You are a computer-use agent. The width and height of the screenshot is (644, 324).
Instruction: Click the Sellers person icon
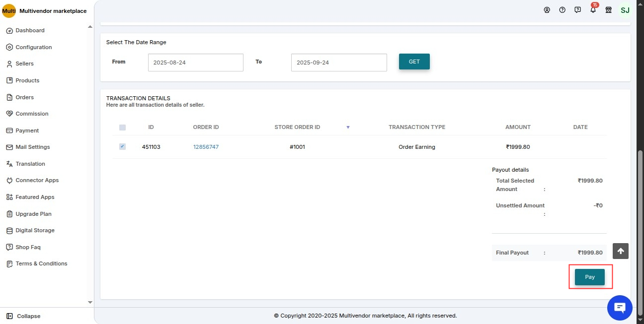coord(9,64)
